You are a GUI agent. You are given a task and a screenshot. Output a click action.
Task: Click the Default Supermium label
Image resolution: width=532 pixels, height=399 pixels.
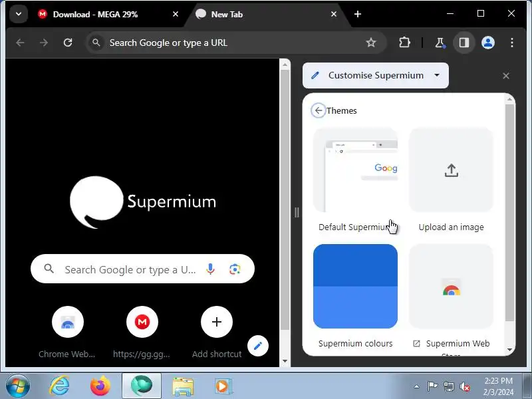tap(355, 227)
